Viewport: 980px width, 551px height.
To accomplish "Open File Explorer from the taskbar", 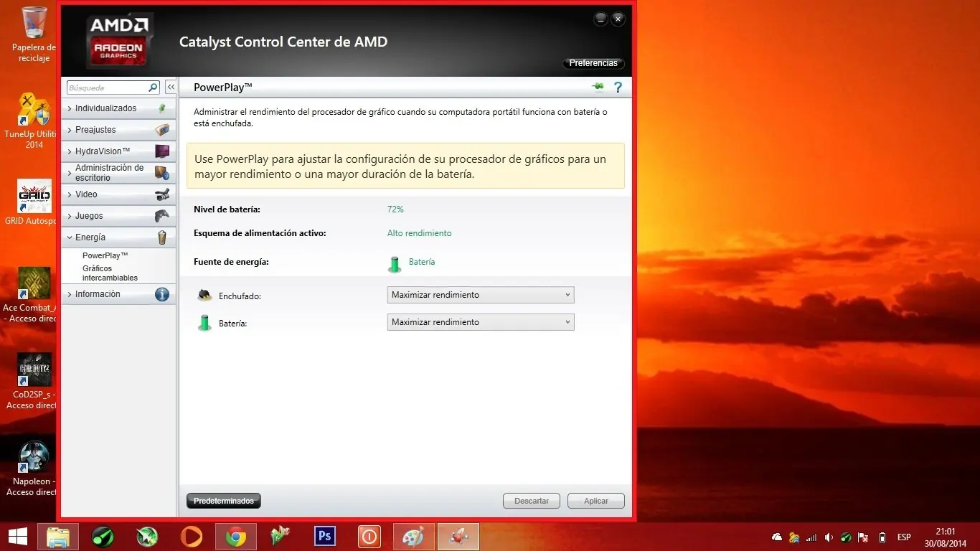I will pyautogui.click(x=58, y=537).
